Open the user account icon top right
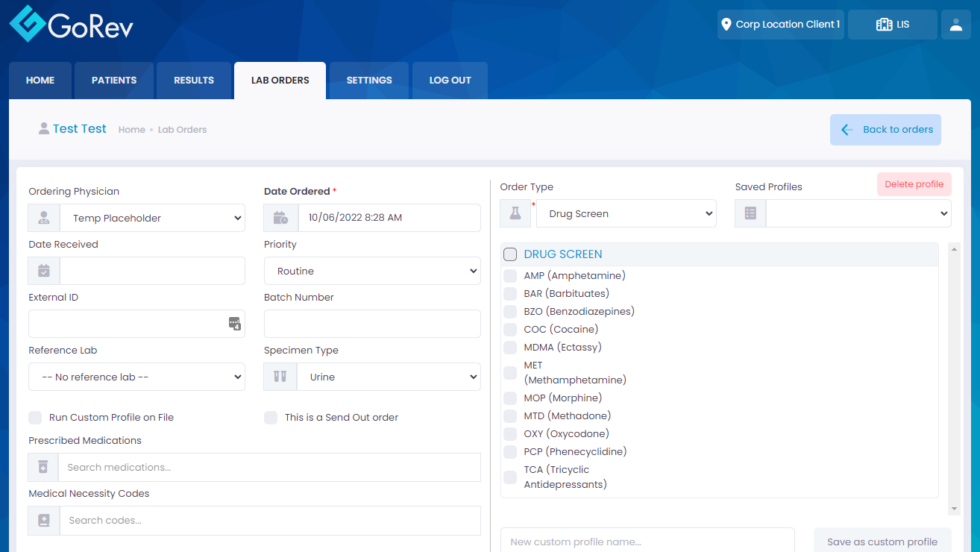The image size is (980, 552). [x=955, y=25]
